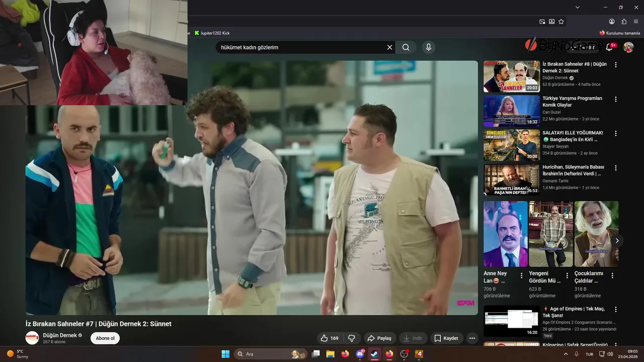Click the Düğün Dernek channel avatar

32,338
